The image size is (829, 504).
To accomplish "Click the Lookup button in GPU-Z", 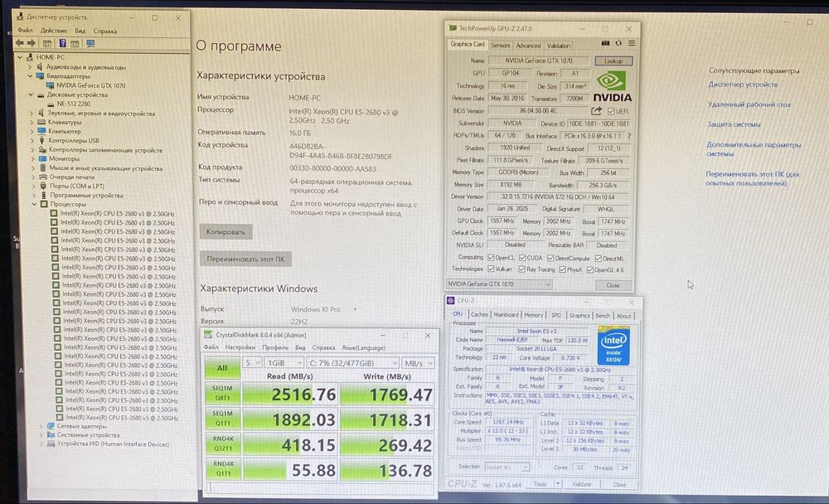I will (x=613, y=61).
